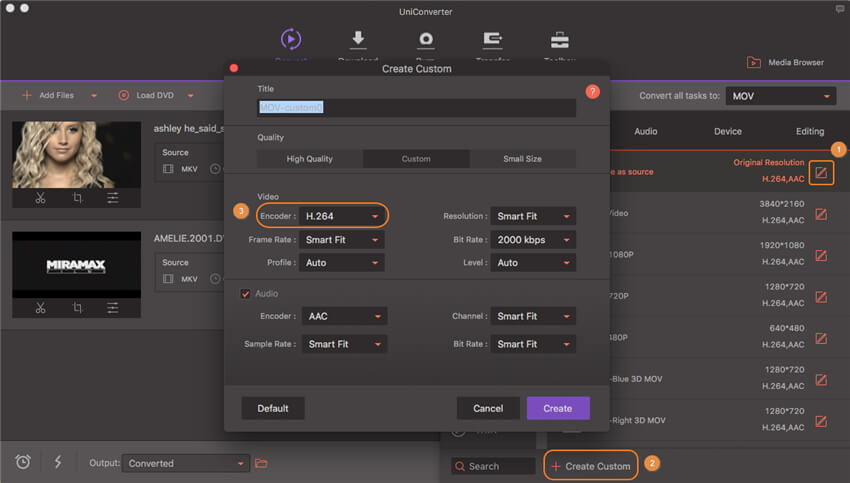850x483 pixels.
Task: Toggle the high speed lightning icon
Action: [57, 462]
